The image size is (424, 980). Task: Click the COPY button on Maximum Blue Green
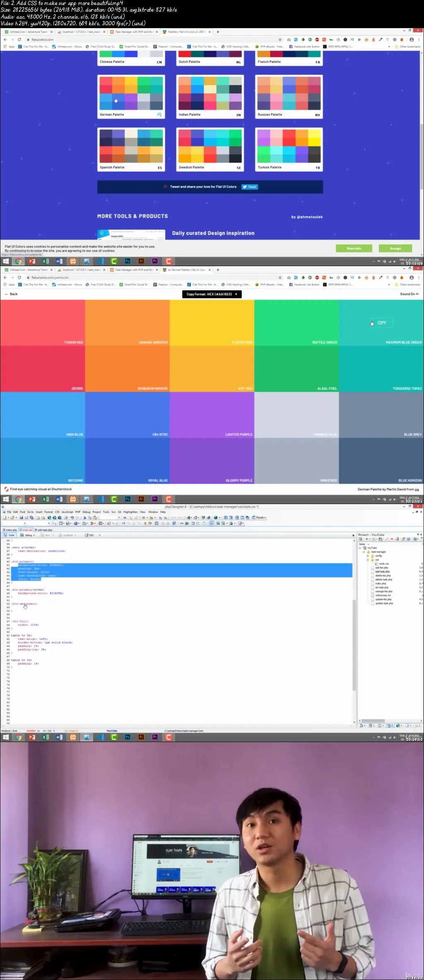point(381,323)
